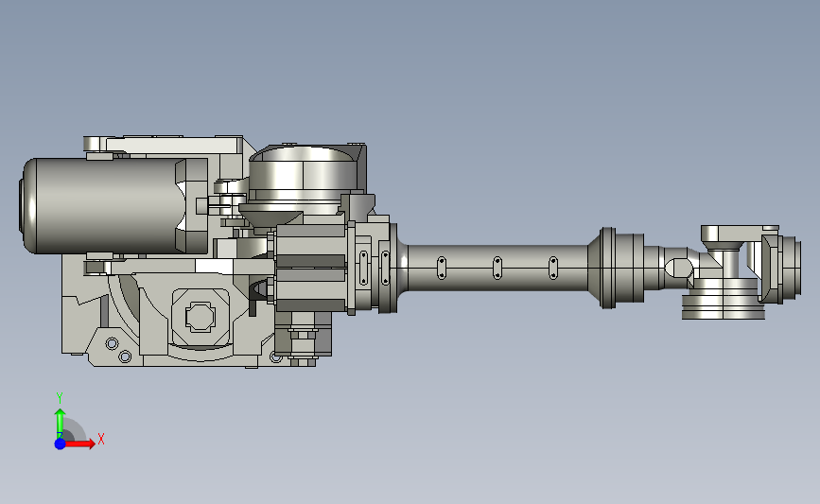Screen dimensions: 820x504
Task: Select the octagonal socket on the gearbox face
Action: [201, 318]
